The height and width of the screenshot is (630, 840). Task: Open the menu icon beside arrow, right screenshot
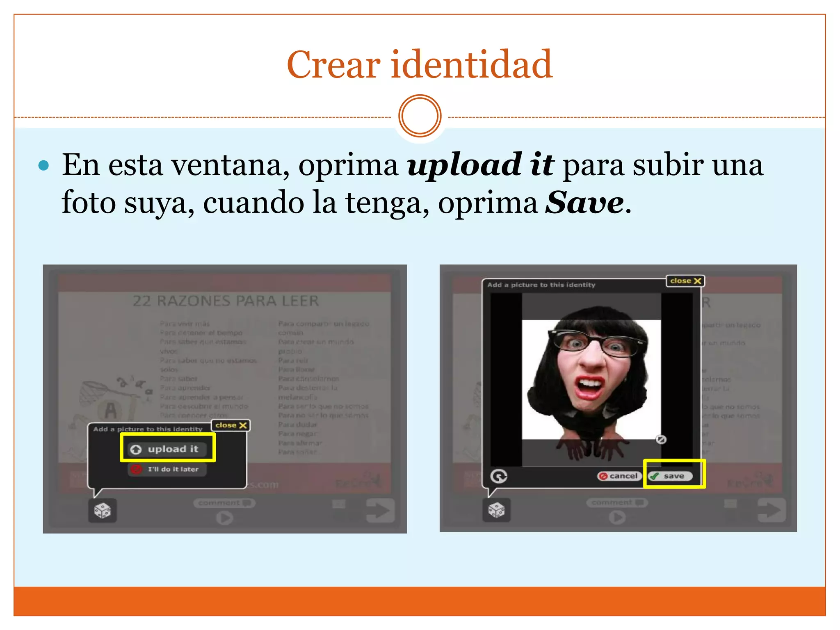(x=730, y=504)
